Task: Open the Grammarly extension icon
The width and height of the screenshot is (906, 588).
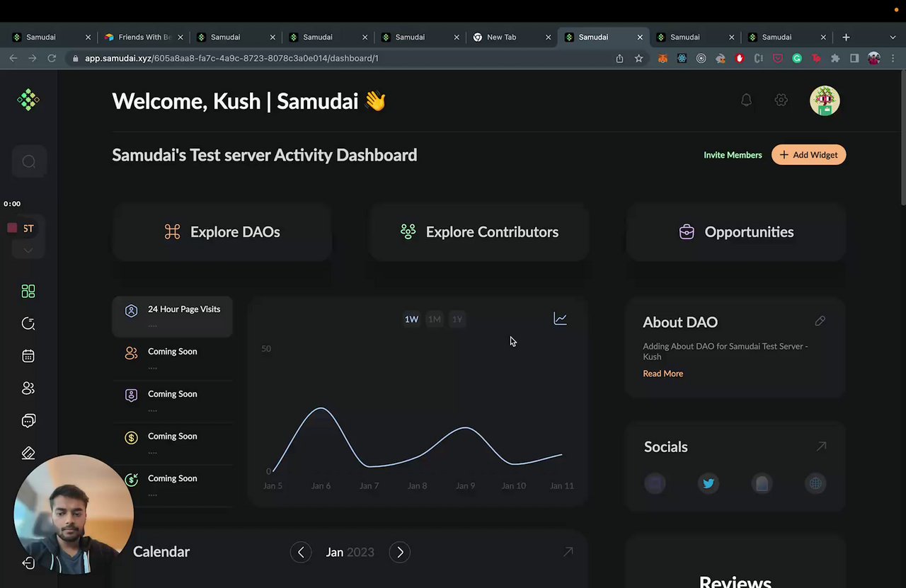Action: (797, 58)
